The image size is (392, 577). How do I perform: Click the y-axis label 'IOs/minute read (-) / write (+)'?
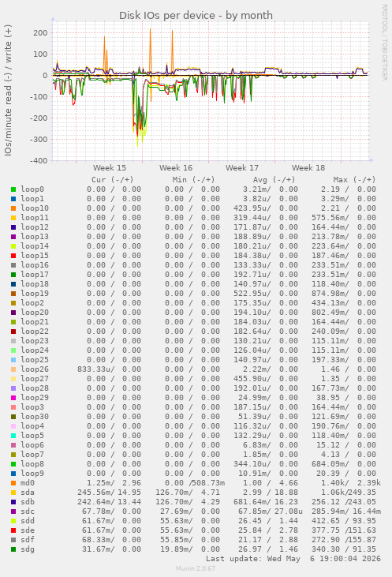[8, 90]
